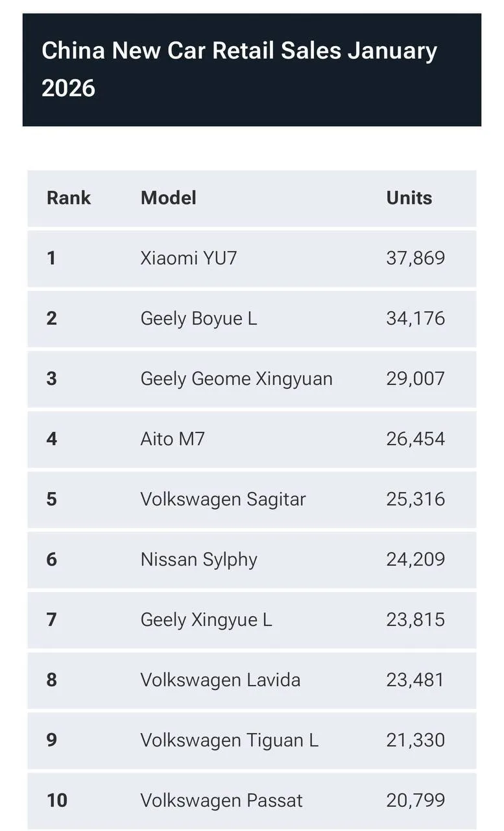Select the Volkswagen Passat model name
The image size is (504, 831).
point(221,800)
